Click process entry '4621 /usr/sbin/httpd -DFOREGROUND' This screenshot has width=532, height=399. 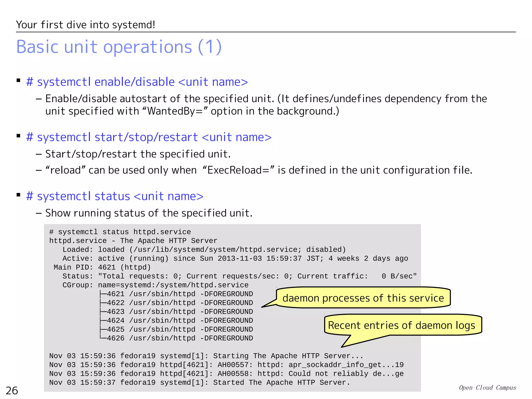tap(176, 294)
